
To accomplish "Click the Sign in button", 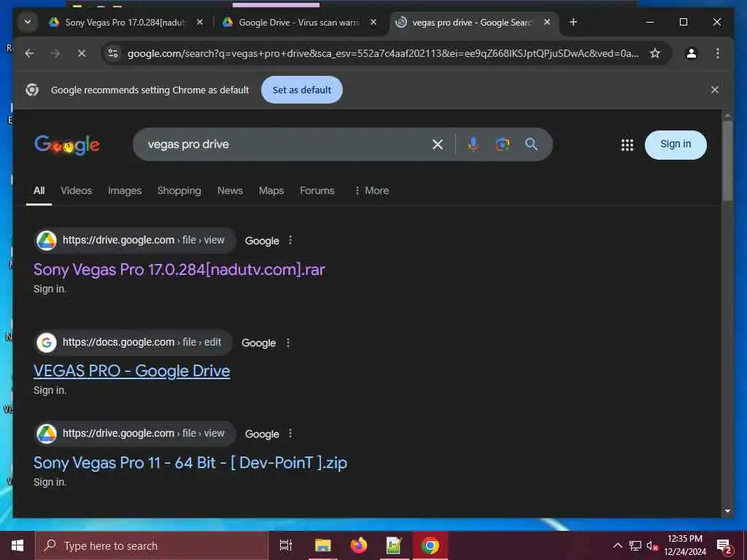I will coord(675,145).
